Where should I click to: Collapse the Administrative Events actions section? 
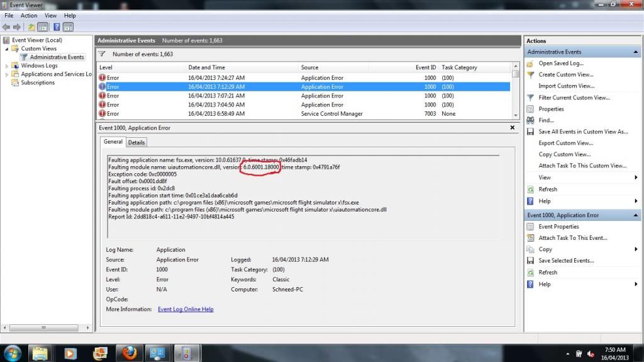(635, 52)
